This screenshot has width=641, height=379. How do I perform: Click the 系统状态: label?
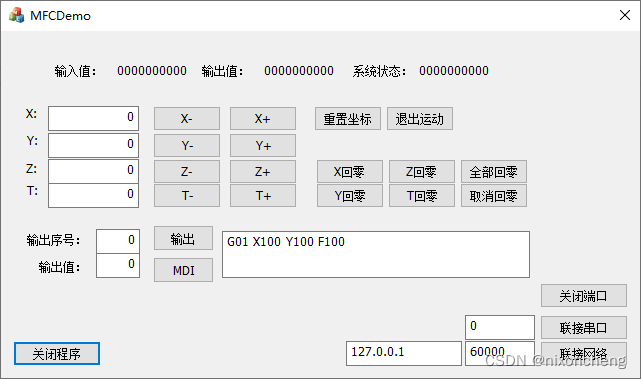379,71
